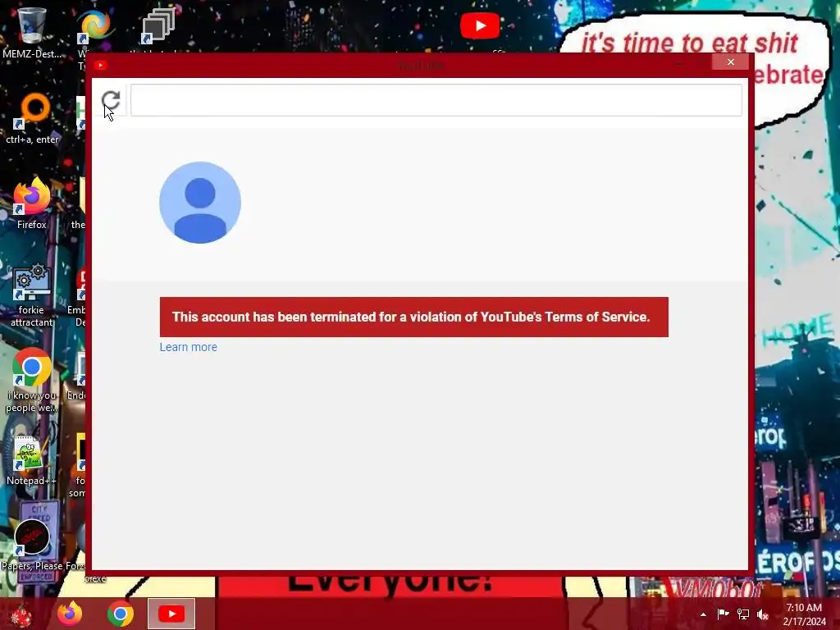Open the clock showing 7:10 AM
The image size is (840, 630).
tap(804, 614)
